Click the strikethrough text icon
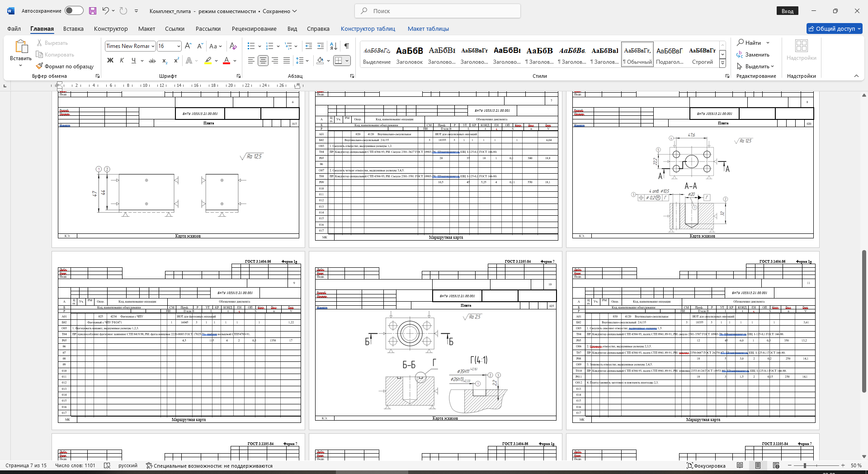This screenshot has height=474, width=868. pyautogui.click(x=152, y=61)
